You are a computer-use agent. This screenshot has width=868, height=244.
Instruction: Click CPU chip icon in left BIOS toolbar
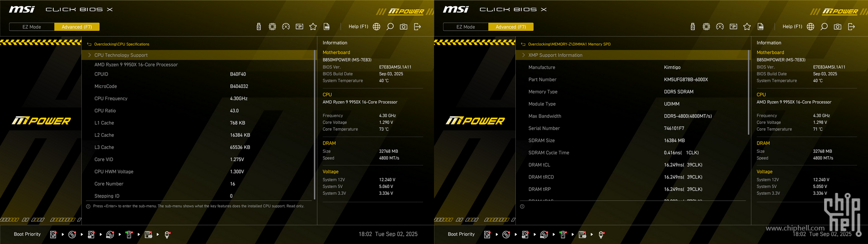272,27
